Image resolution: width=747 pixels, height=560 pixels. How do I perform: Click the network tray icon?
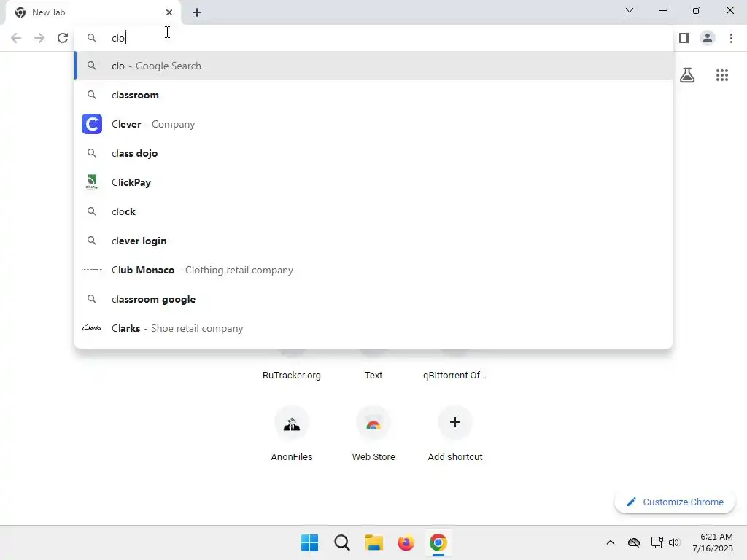pyautogui.click(x=657, y=542)
